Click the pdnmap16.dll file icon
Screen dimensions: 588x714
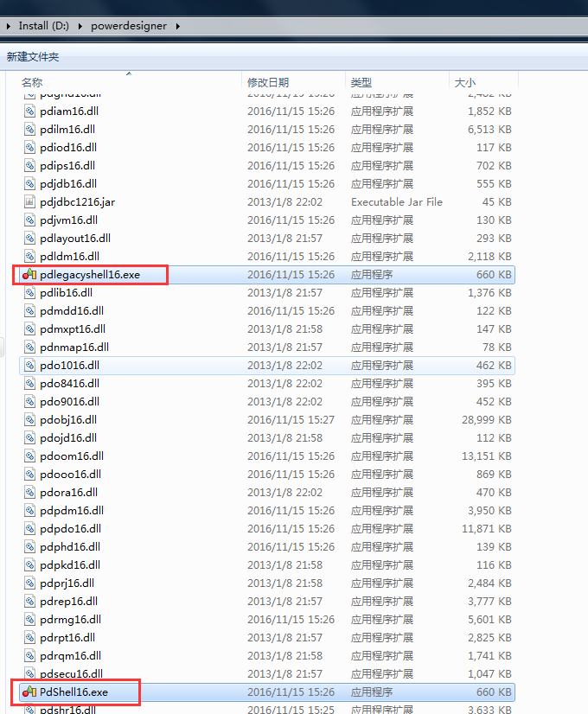pyautogui.click(x=29, y=347)
